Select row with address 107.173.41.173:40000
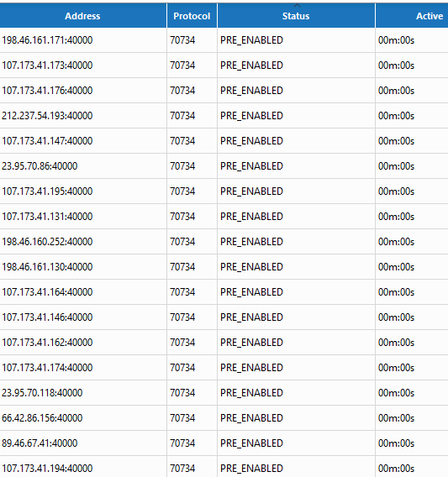This screenshot has height=477, width=448. click(224, 66)
